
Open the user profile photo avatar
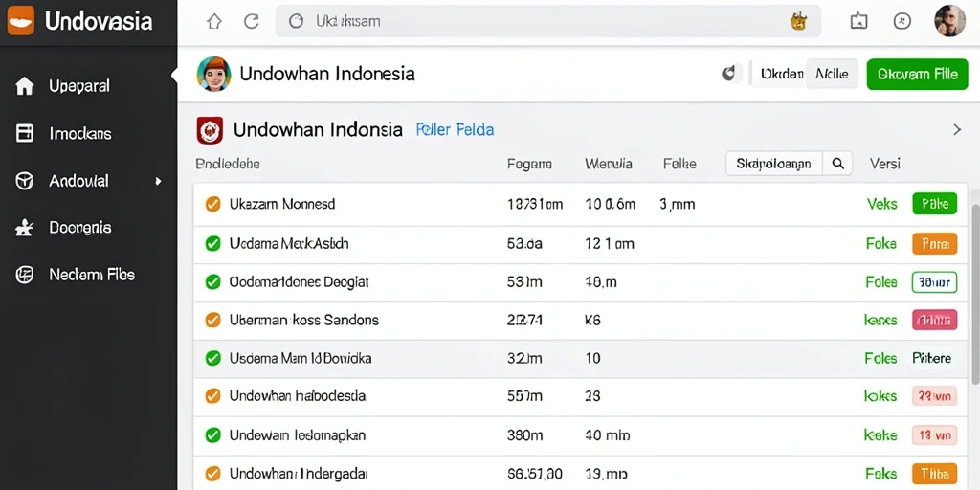[949, 21]
